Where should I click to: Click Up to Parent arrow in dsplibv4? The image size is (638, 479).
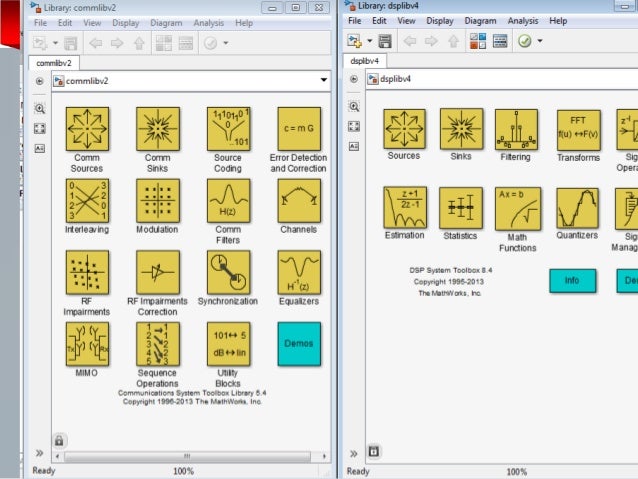(x=453, y=41)
